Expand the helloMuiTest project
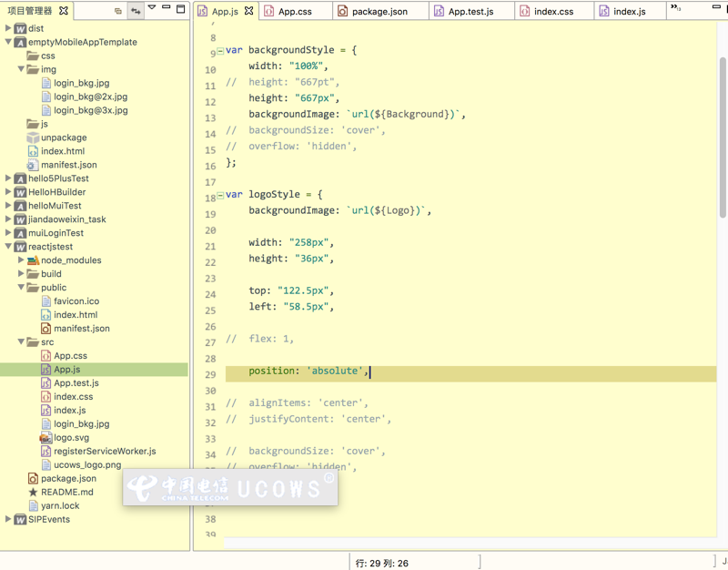This screenshot has width=728, height=570. (8, 206)
